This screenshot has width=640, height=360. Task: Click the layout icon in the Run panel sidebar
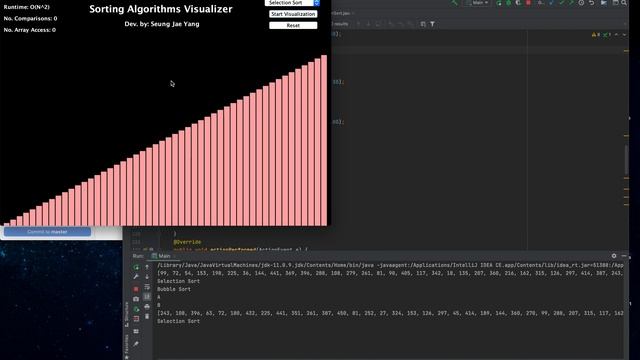click(136, 331)
